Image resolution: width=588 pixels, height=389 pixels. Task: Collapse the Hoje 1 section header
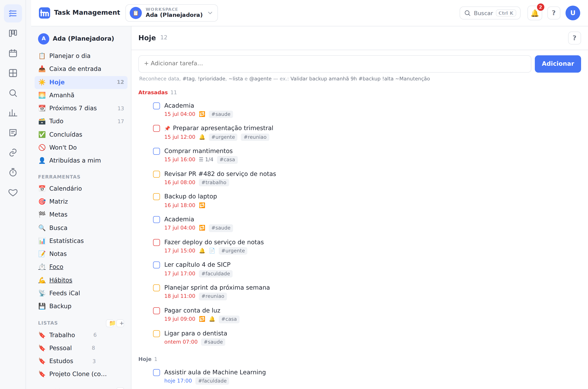(148, 359)
